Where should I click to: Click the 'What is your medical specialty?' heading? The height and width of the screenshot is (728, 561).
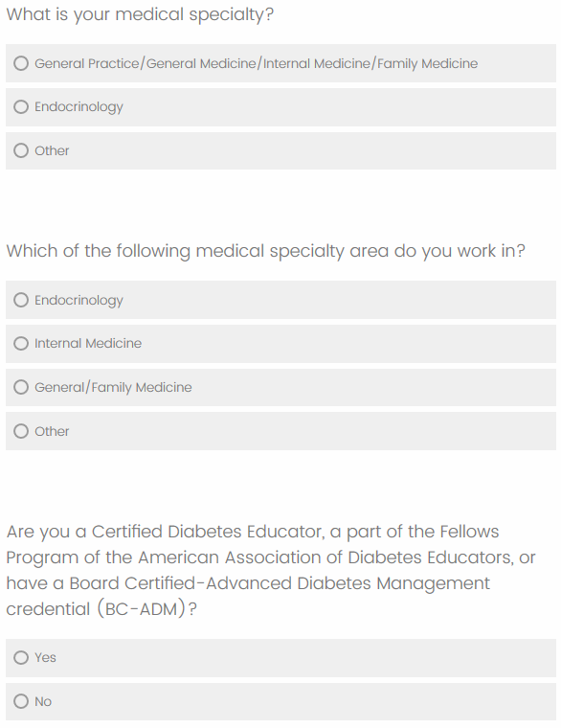click(x=140, y=14)
